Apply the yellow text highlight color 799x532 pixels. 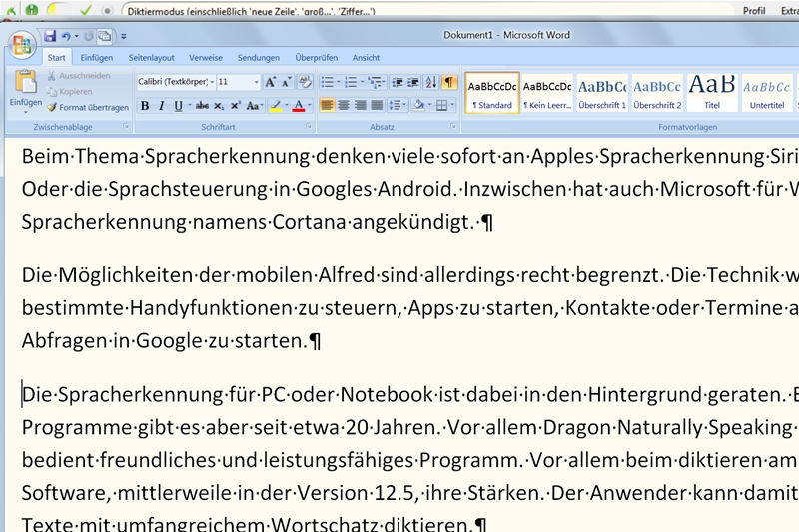tap(276, 106)
